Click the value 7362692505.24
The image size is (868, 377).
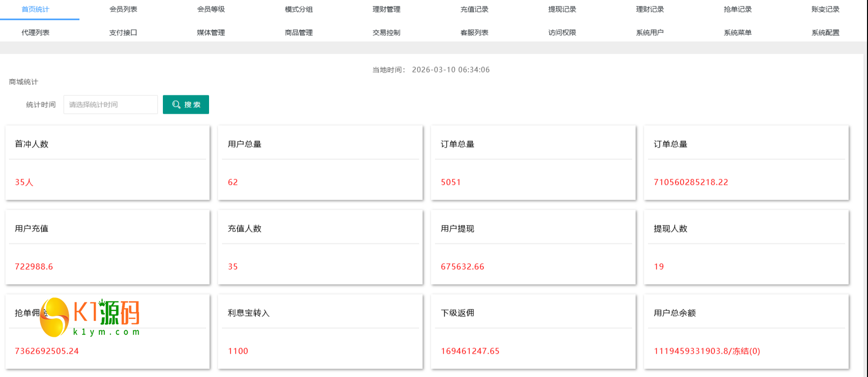click(x=47, y=351)
